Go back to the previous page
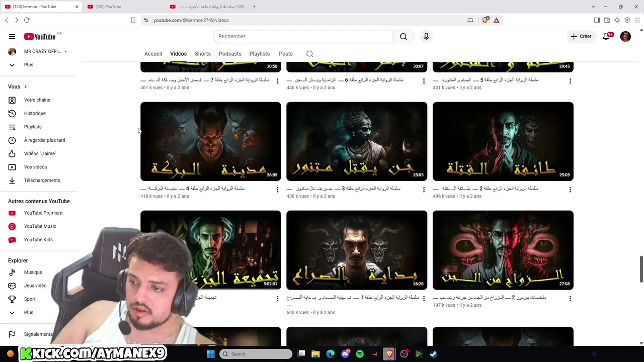The image size is (644, 362). (7, 20)
